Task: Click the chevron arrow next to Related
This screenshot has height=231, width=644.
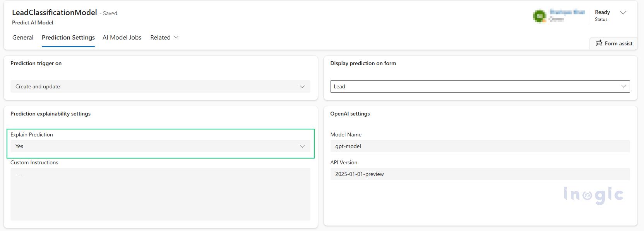Action: click(x=176, y=37)
